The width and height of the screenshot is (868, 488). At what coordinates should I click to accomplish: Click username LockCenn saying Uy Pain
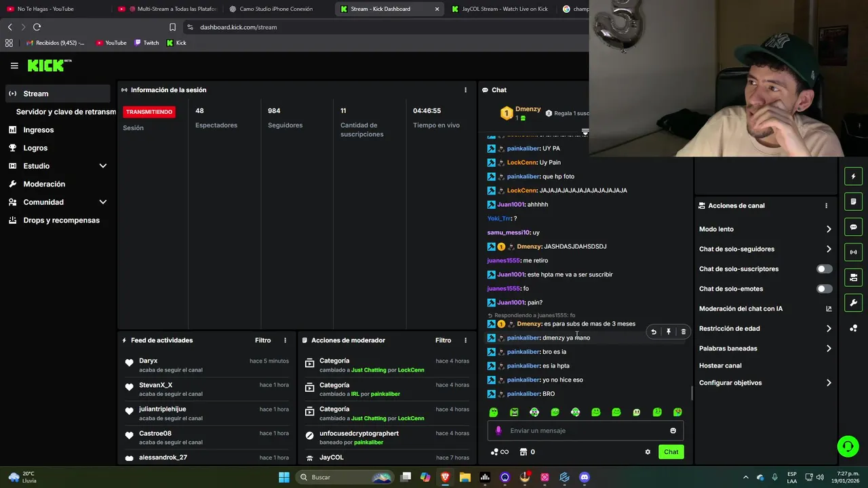coord(522,163)
